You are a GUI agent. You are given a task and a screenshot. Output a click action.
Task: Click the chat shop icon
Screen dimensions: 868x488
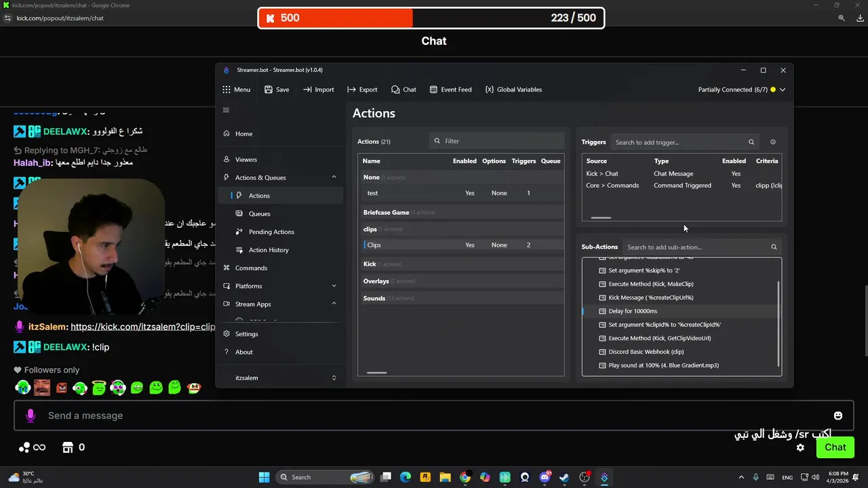pyautogui.click(x=68, y=447)
